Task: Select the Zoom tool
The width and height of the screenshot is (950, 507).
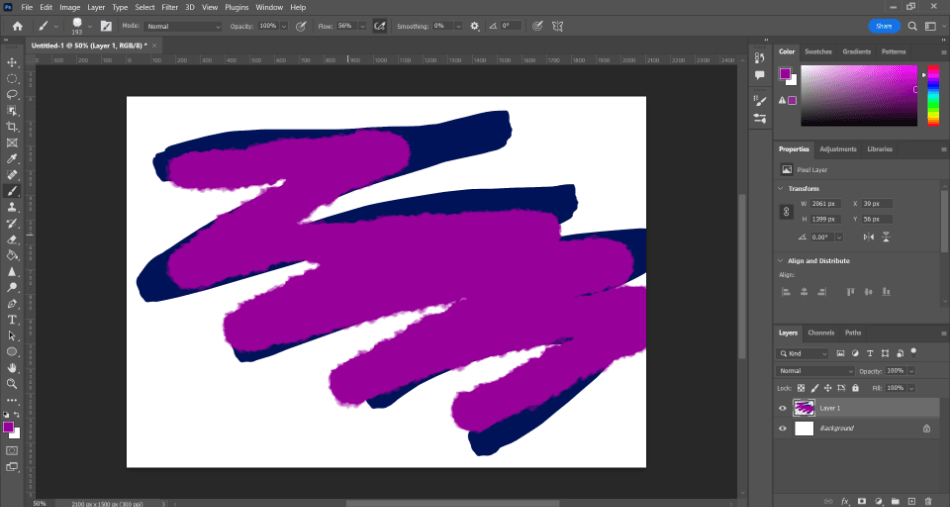Action: (x=12, y=383)
